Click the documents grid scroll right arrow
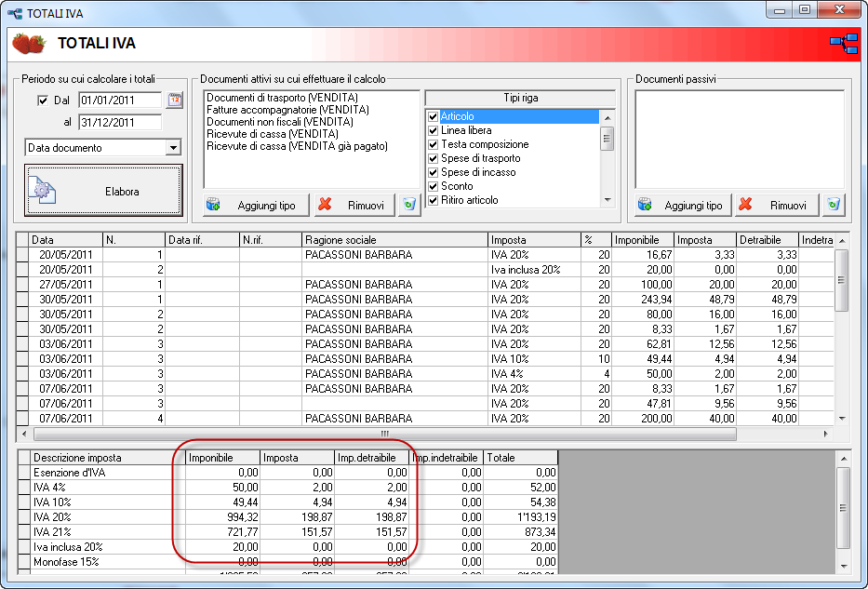 [x=825, y=434]
